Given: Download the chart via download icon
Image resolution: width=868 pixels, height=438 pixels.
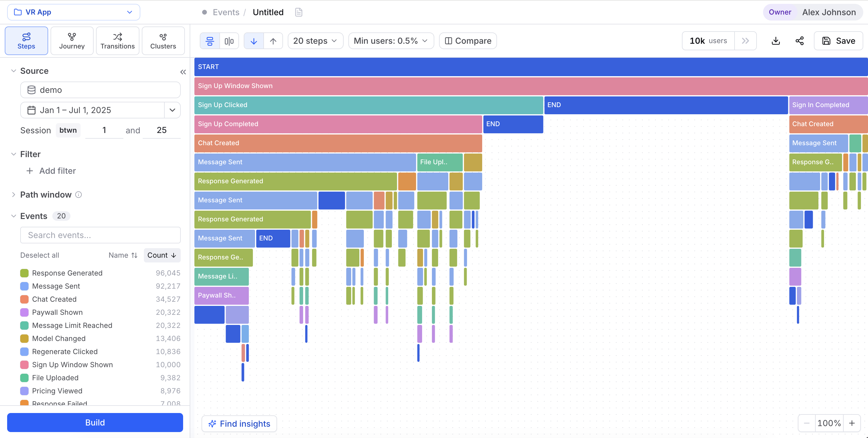Looking at the screenshot, I should tap(776, 41).
